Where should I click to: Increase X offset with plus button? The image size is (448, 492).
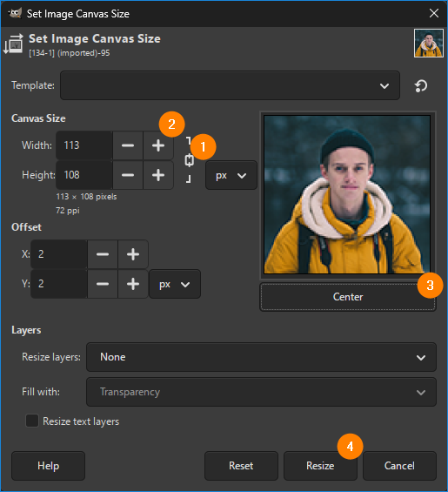(x=133, y=254)
